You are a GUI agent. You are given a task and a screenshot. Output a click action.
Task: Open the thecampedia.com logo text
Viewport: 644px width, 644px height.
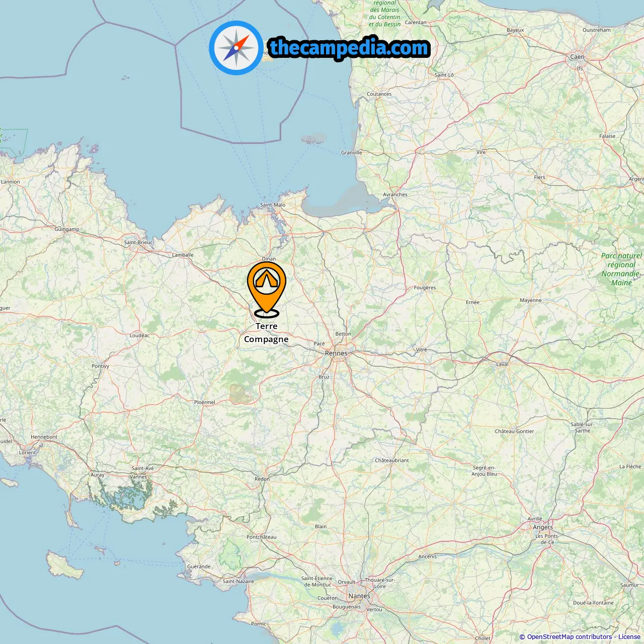349,48
